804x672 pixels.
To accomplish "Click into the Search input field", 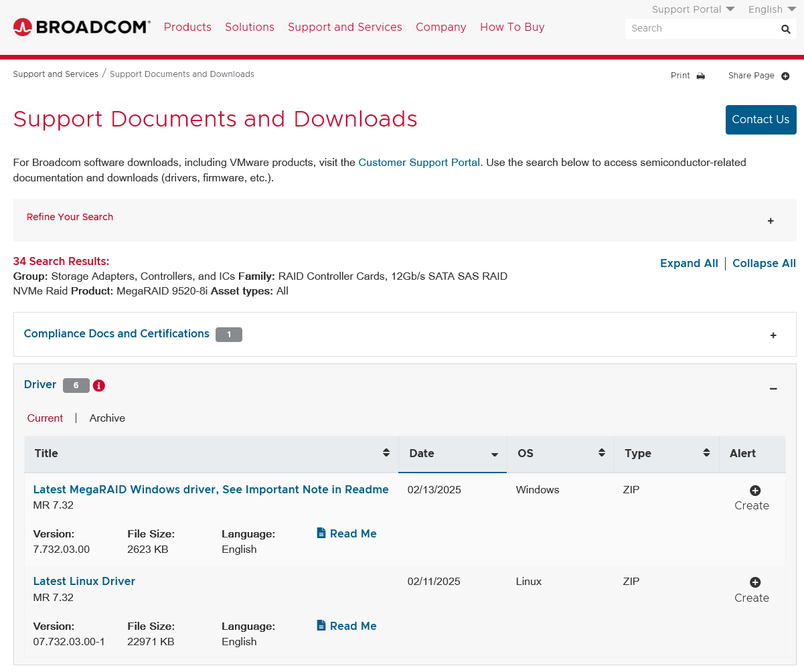I will click(700, 29).
